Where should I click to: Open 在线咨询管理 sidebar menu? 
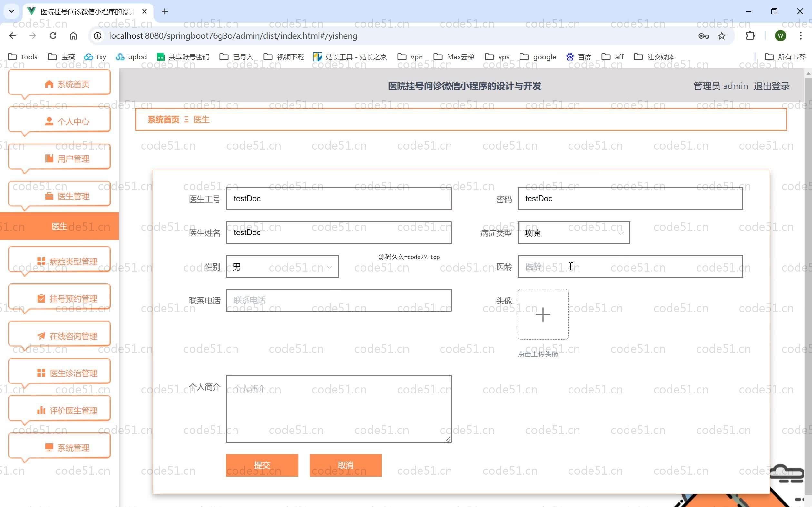click(x=60, y=336)
